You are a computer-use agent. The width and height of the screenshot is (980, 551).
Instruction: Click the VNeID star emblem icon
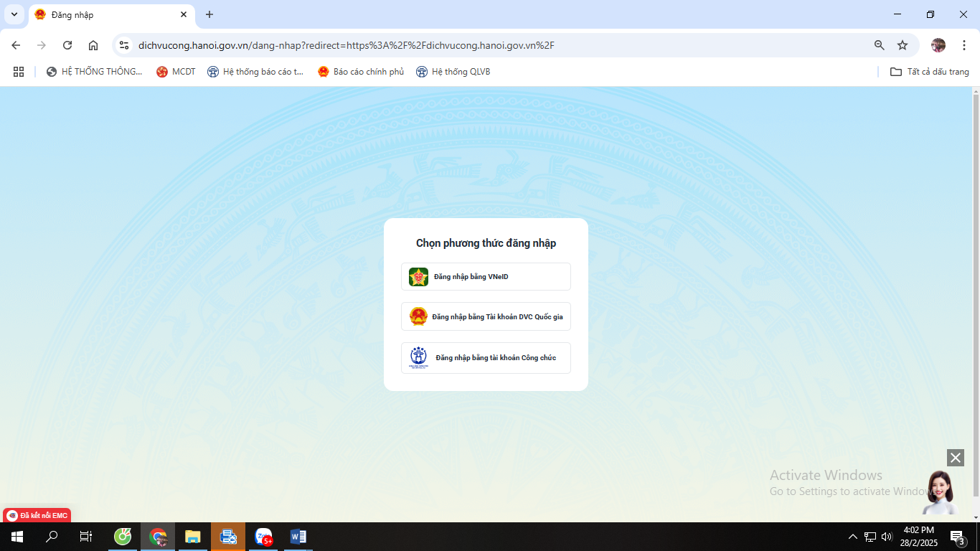coord(418,277)
